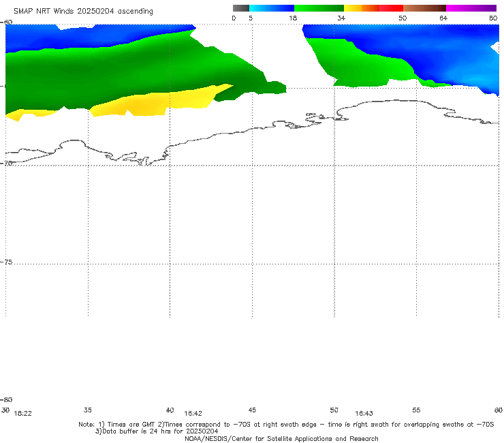Click "3)Data buffer is 24 hrs" note
The height and width of the screenshot is (443, 504).
(157, 431)
